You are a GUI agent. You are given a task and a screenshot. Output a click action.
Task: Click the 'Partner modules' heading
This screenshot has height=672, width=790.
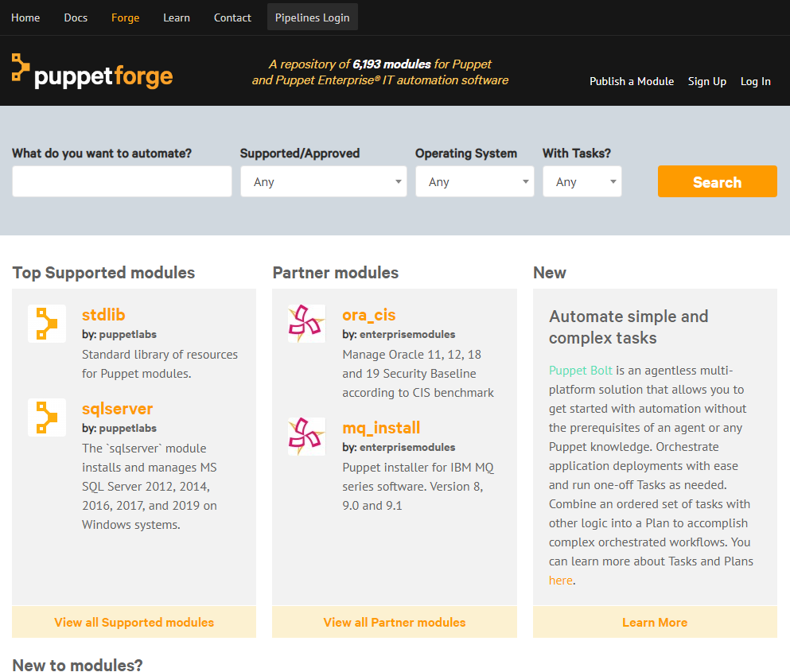point(336,273)
